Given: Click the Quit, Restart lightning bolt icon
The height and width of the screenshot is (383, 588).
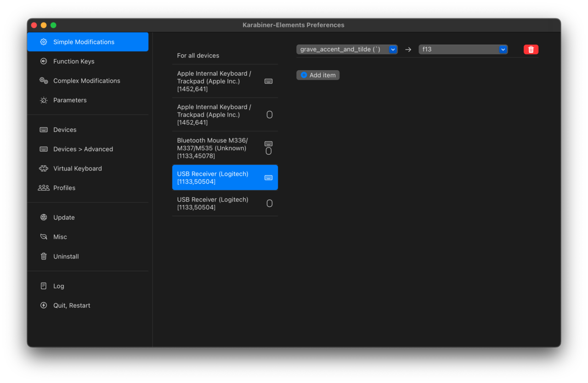Looking at the screenshot, I should (44, 305).
